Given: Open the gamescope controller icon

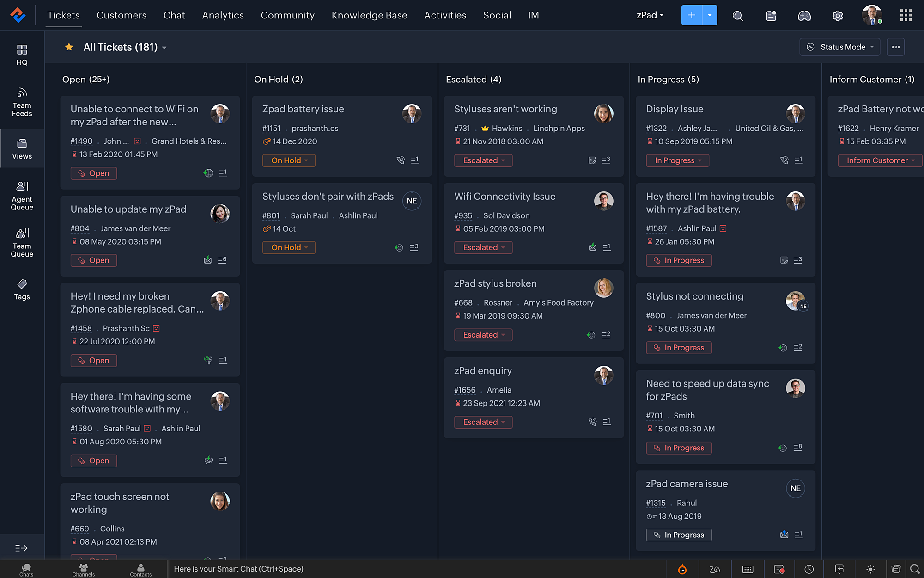Looking at the screenshot, I should (x=804, y=16).
